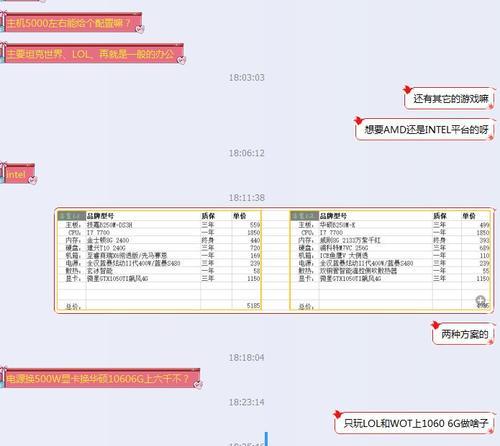Click the red bird icon on 还有其它的游戏嘛 bubble
The image size is (500, 446).
[x=407, y=89]
